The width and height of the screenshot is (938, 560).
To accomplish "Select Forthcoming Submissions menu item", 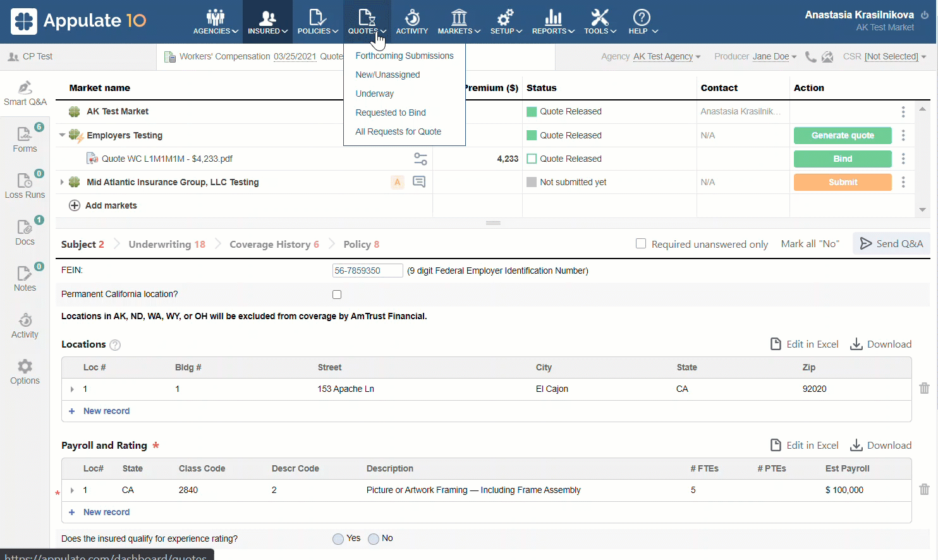I will click(405, 56).
